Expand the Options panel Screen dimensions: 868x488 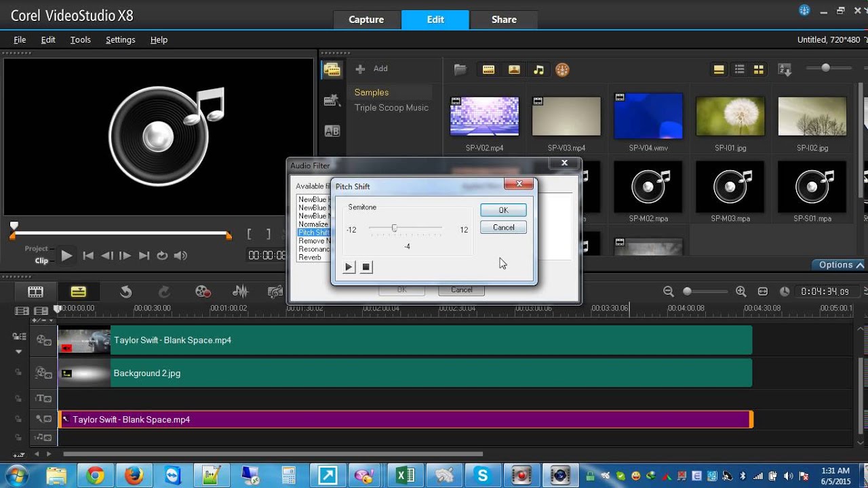(x=840, y=265)
